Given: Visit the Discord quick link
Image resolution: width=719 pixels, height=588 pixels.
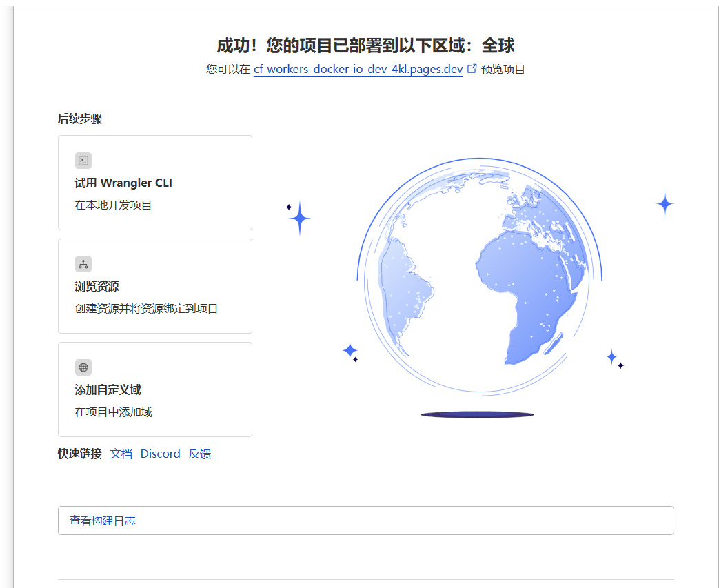Looking at the screenshot, I should point(160,454).
